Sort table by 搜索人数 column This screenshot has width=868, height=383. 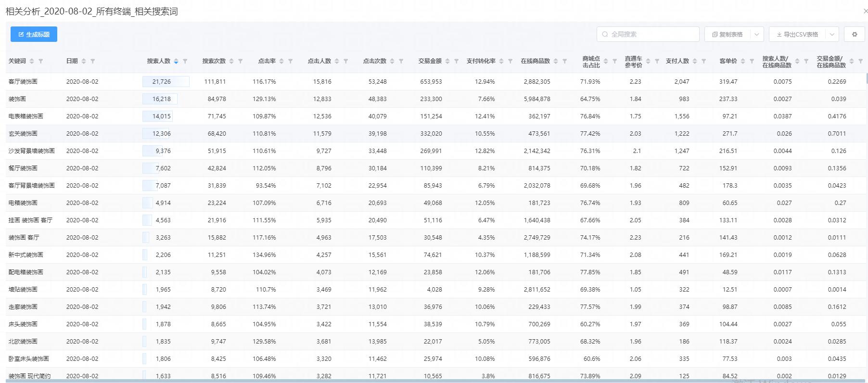[x=176, y=61]
